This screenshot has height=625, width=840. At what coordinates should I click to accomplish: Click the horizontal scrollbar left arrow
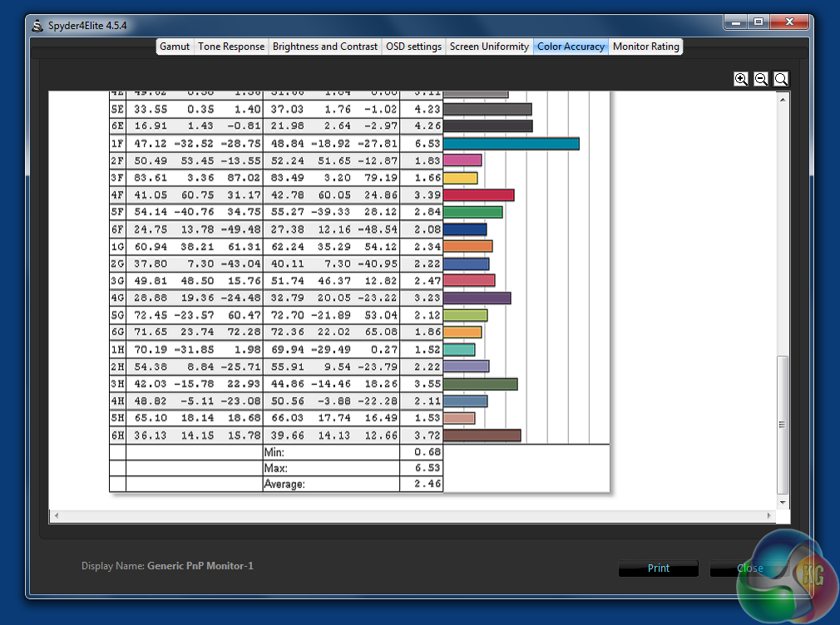(x=57, y=516)
